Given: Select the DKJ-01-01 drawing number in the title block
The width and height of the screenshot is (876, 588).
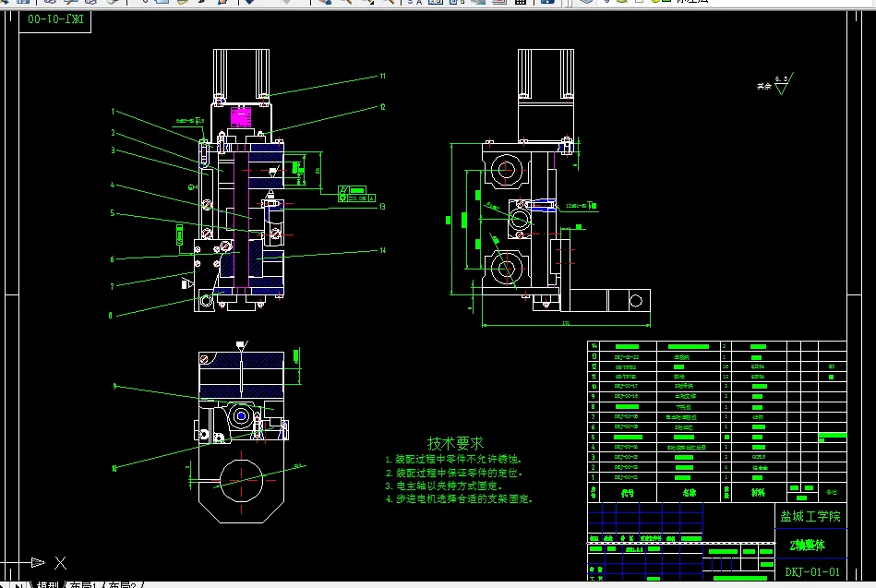Looking at the screenshot, I should pos(811,571).
